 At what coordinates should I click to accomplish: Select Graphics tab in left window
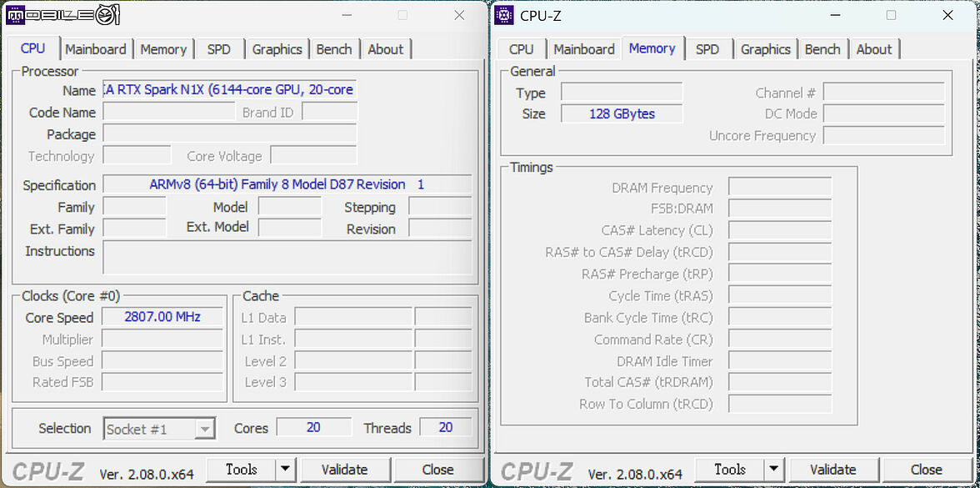277,49
